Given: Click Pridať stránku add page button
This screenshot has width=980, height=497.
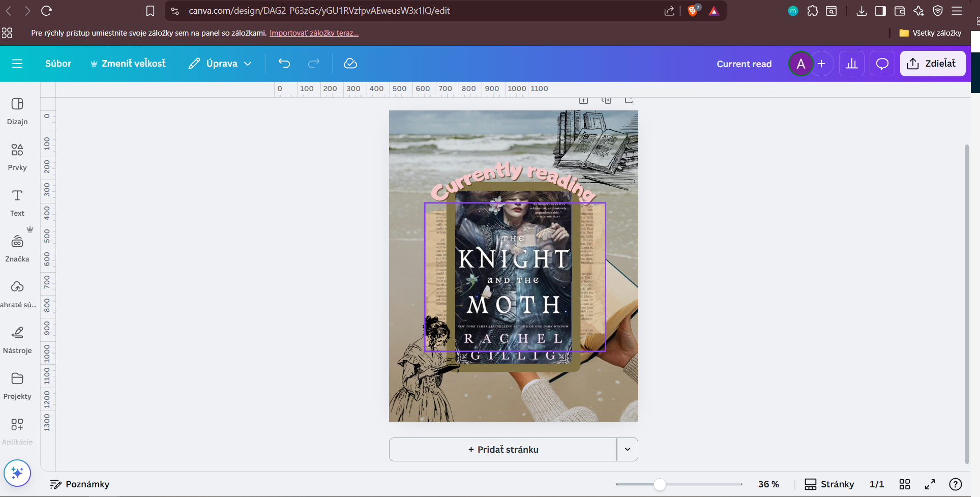Looking at the screenshot, I should tap(503, 450).
